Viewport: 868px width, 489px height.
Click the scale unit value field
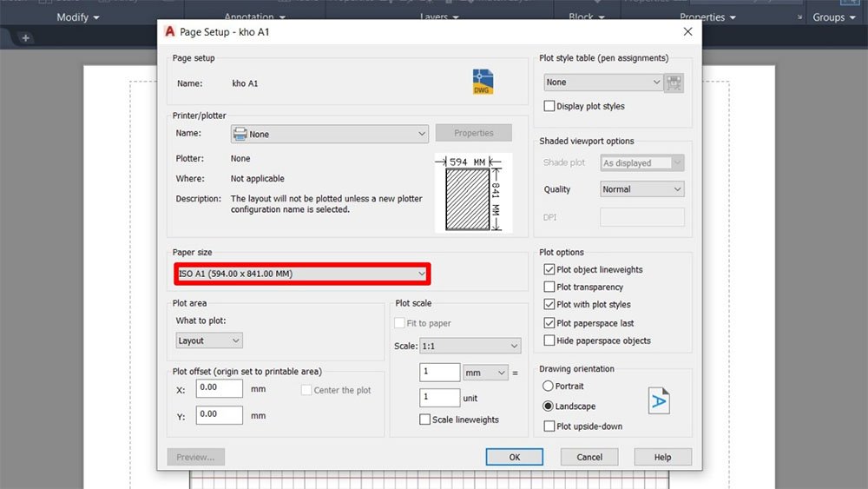click(439, 398)
